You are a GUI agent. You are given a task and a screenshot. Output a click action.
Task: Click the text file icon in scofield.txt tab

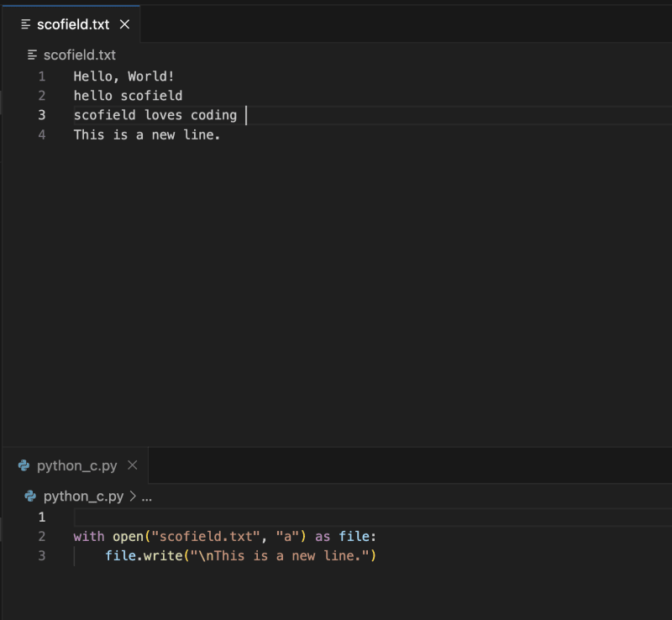26,24
